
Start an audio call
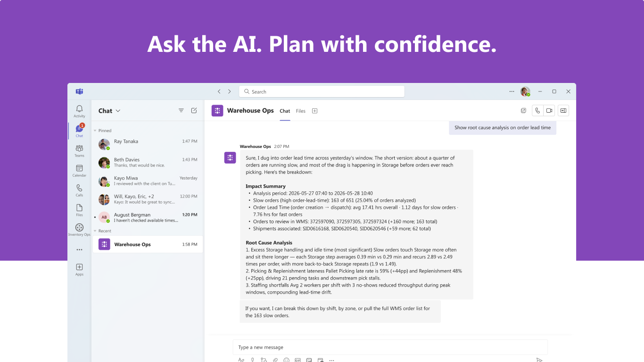coord(537,111)
